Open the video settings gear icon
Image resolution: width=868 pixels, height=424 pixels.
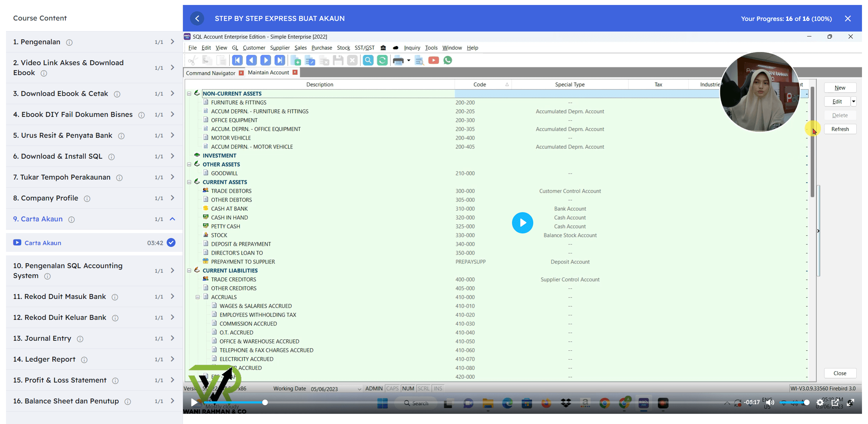[x=820, y=402]
